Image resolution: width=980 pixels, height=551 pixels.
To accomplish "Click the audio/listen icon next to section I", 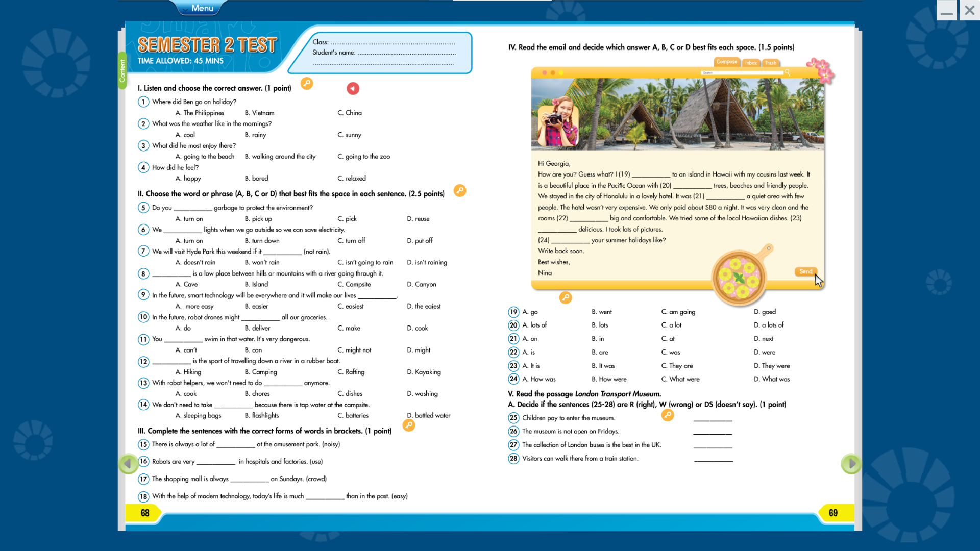I will click(x=353, y=88).
